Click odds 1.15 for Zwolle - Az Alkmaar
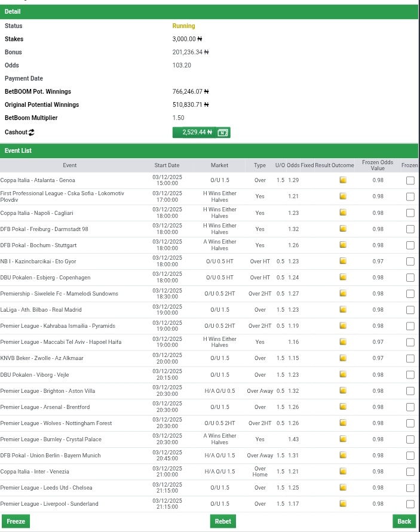 pyautogui.click(x=293, y=358)
